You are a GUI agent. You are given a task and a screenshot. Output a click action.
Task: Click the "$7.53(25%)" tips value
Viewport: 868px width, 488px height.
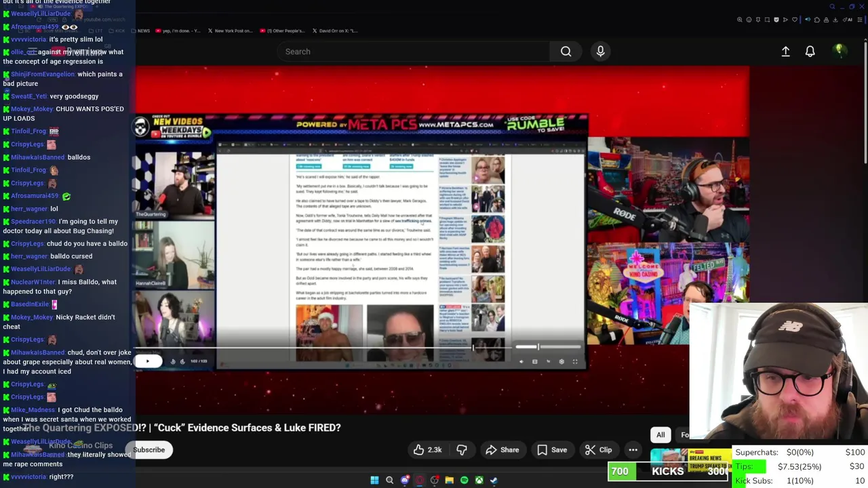[800, 466]
